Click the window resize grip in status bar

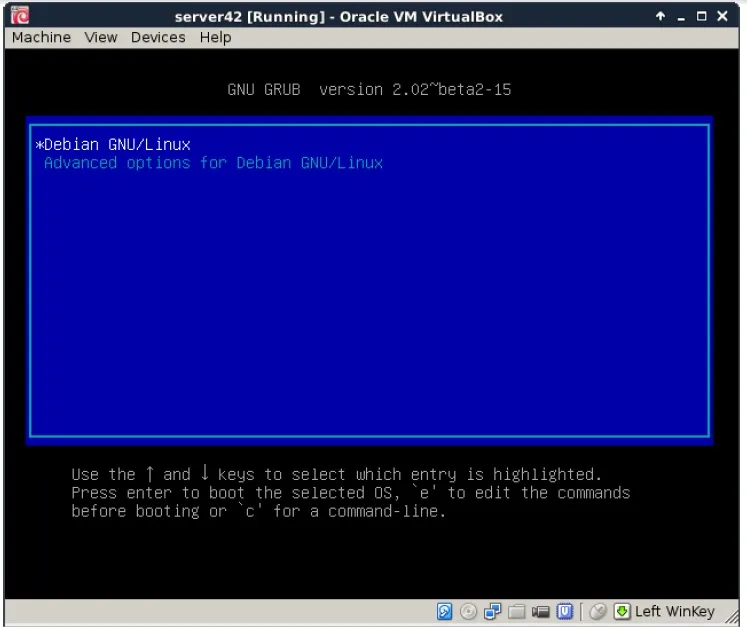732,617
